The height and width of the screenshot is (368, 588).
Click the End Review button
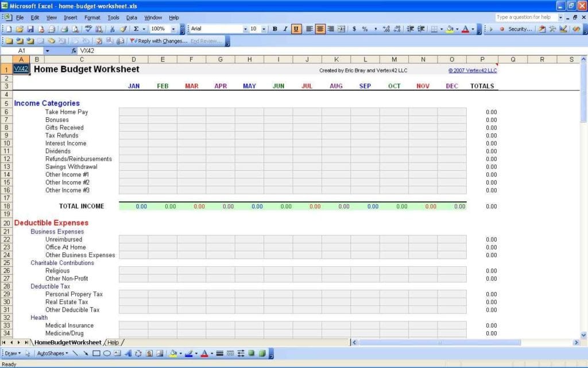(205, 41)
